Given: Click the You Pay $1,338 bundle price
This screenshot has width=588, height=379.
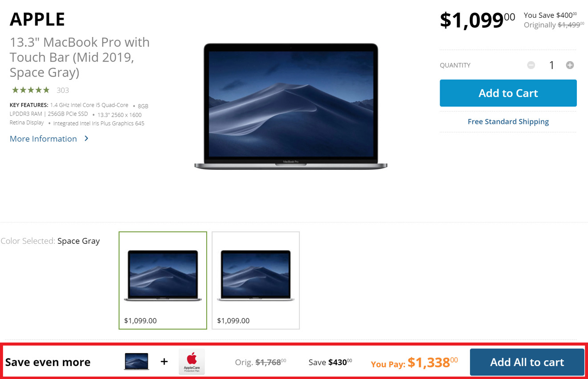Looking at the screenshot, I should click(414, 362).
